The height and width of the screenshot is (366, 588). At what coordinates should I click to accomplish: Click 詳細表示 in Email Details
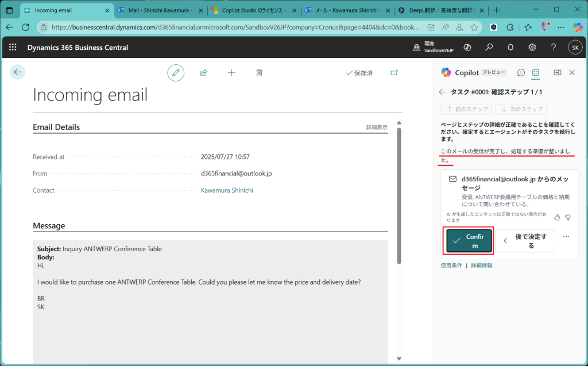pyautogui.click(x=377, y=127)
